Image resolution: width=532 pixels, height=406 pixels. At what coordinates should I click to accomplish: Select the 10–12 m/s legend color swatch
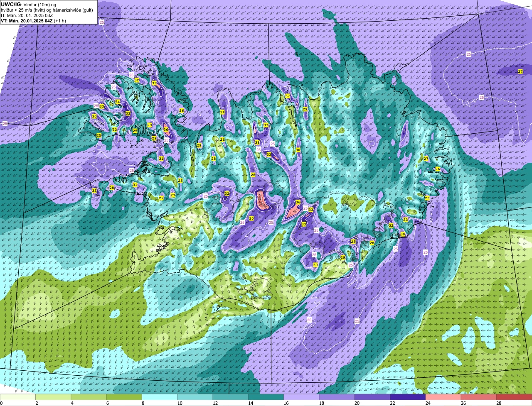[x=195, y=397]
